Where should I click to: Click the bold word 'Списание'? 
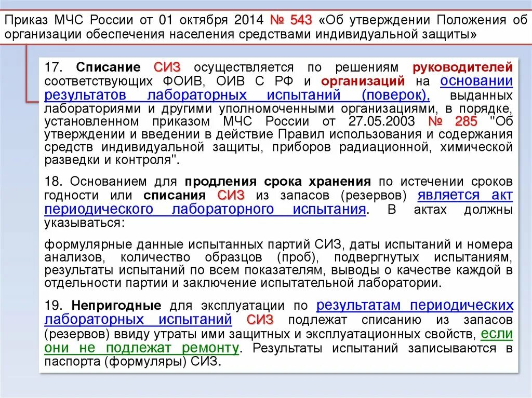click(108, 67)
